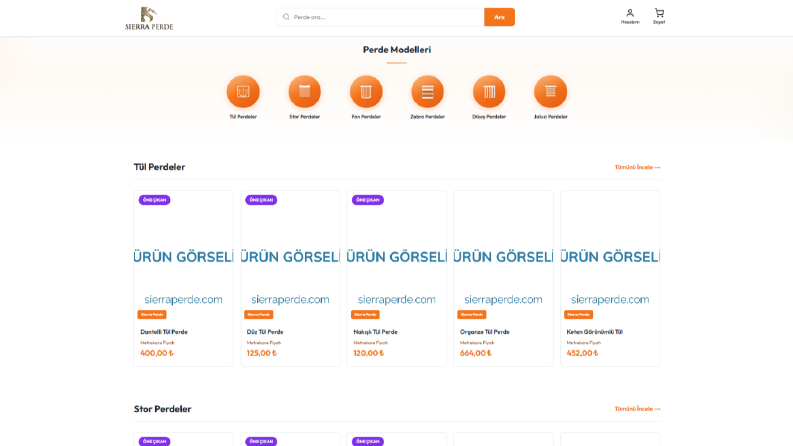Click the 400,00 ₺ price
793x446 pixels.
pos(157,353)
